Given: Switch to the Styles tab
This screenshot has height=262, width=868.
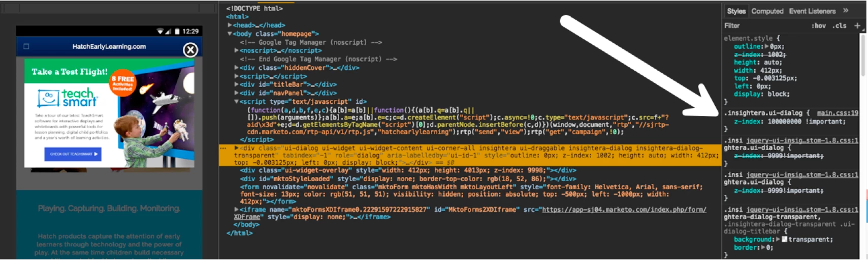Looking at the screenshot, I should 736,11.
